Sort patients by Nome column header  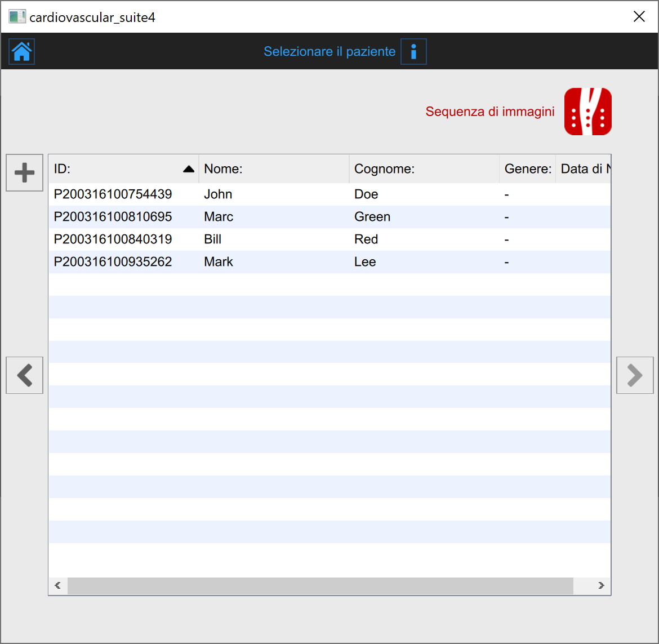click(x=274, y=169)
